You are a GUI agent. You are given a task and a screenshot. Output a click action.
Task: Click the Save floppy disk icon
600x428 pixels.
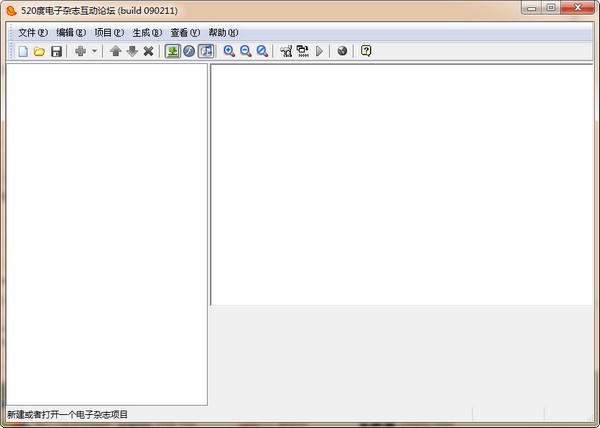click(x=56, y=51)
